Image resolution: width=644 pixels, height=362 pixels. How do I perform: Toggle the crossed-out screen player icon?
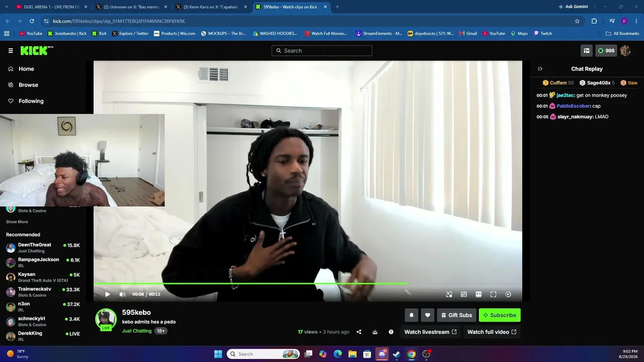[464, 294]
